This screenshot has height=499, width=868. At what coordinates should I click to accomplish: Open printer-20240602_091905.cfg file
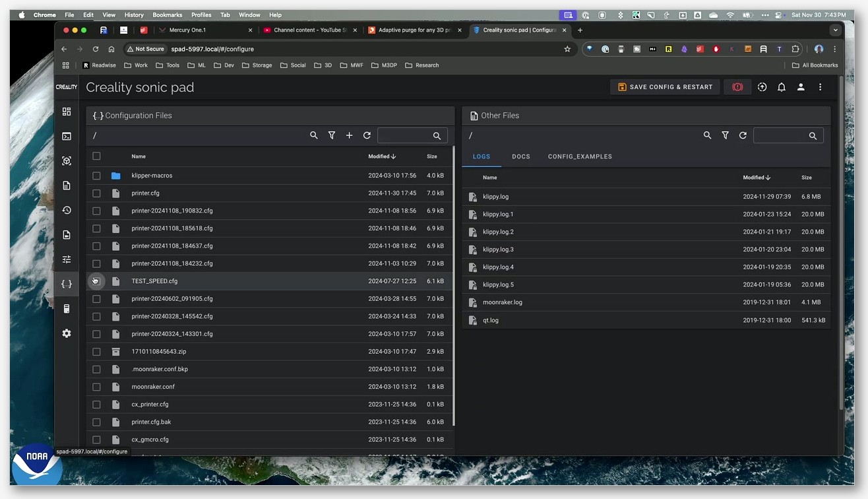[171, 299]
